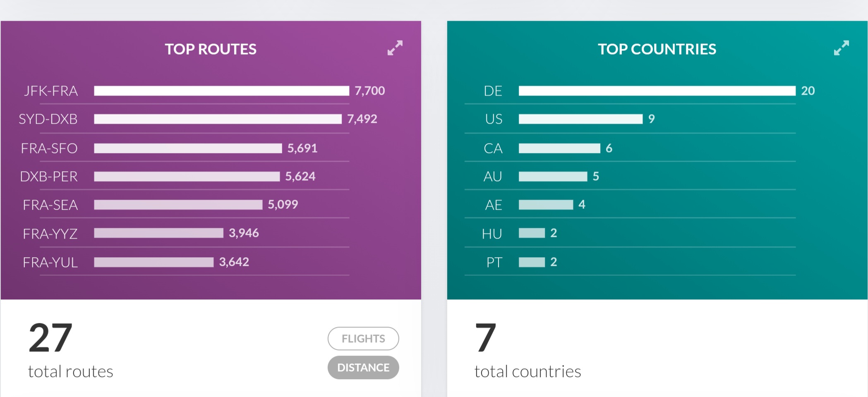Click the 27 total routes count
This screenshot has height=397, width=868.
point(50,338)
